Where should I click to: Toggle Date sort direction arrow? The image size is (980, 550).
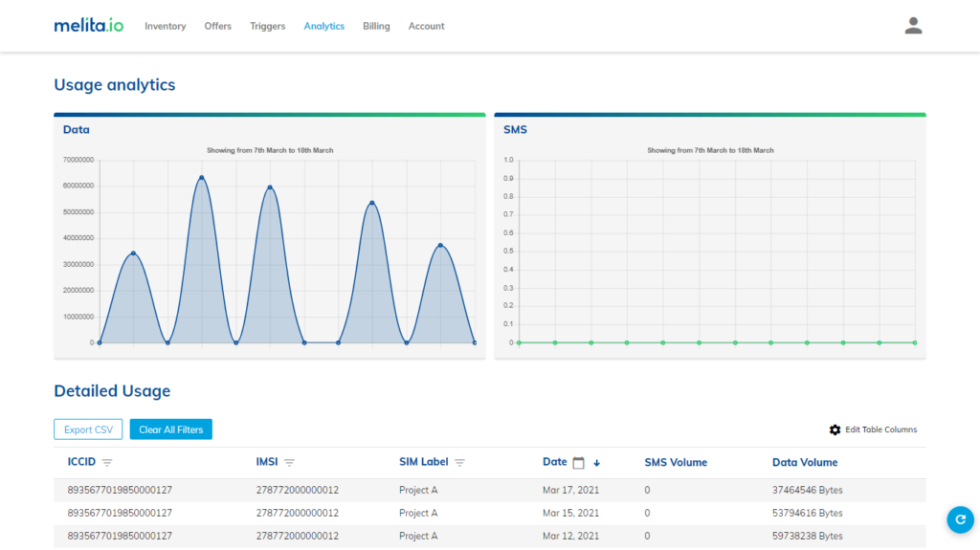[x=597, y=463]
